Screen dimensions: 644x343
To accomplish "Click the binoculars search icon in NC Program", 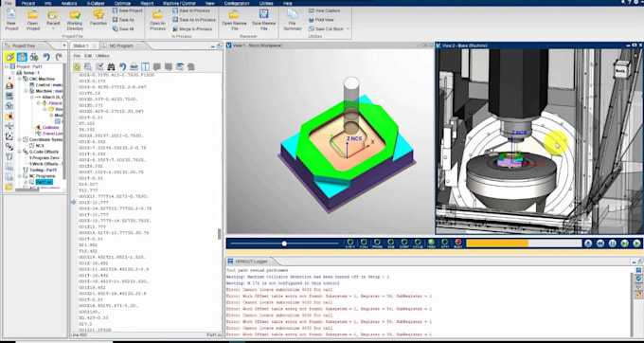I will coord(111,66).
